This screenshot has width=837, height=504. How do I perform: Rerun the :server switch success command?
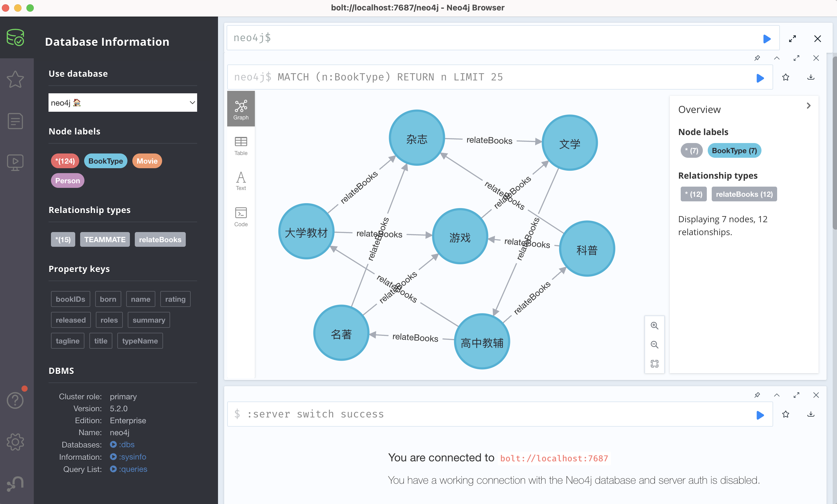pos(760,415)
